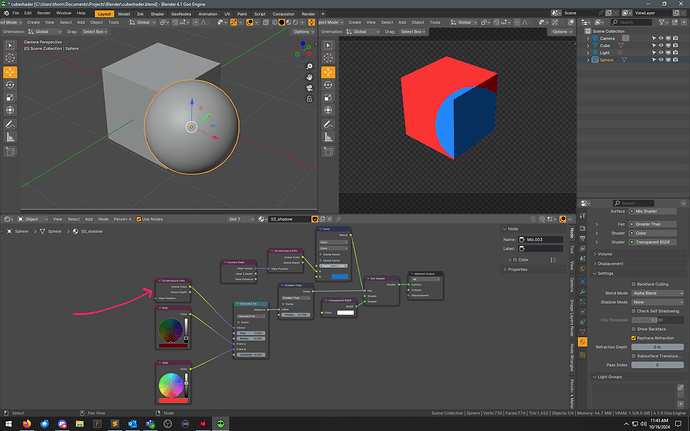Open the Tool properties tab

(582, 216)
